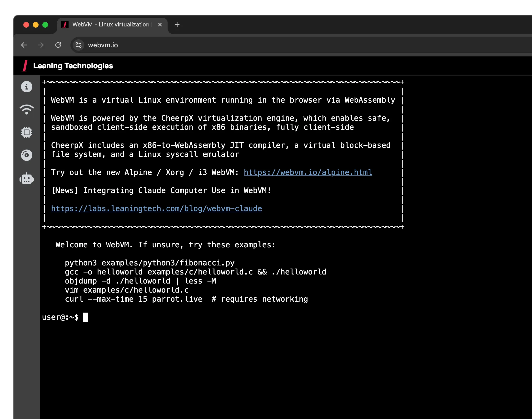Click the browser forward arrow
The height and width of the screenshot is (419, 532).
(x=41, y=45)
